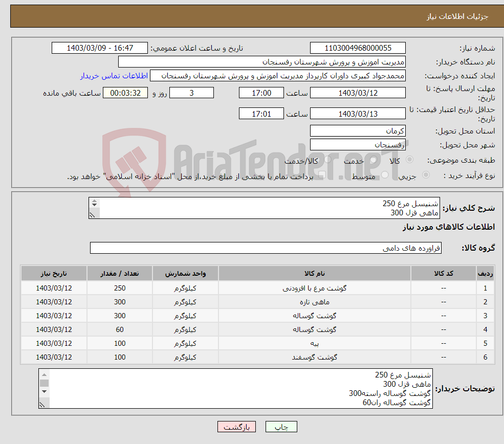Image resolution: width=504 pixels, height=444 pixels.
Task: Click scrollbar thumb in توضیحات خریدار box
Action: [45, 383]
